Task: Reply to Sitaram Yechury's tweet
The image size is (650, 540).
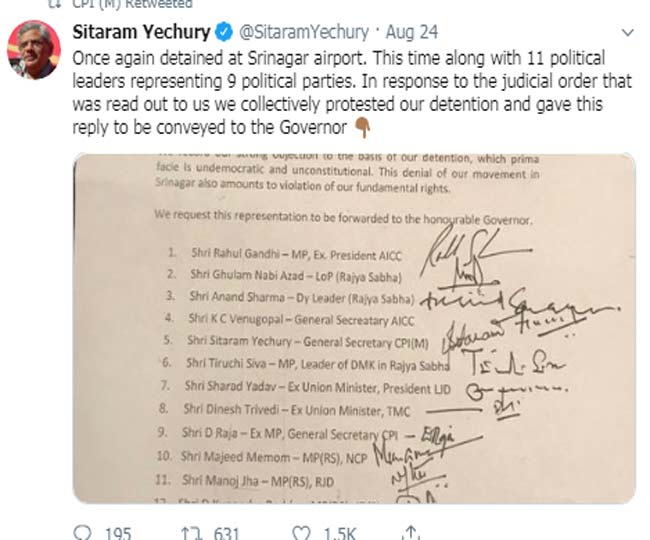Action: [x=84, y=532]
